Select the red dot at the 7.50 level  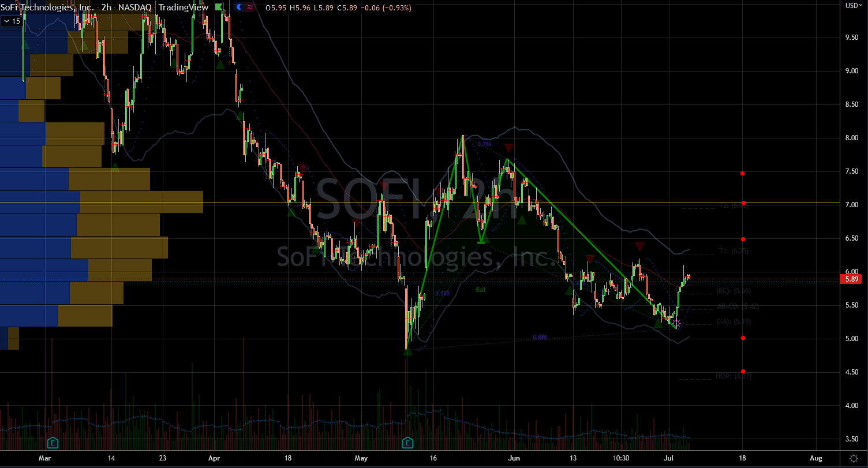(x=743, y=173)
